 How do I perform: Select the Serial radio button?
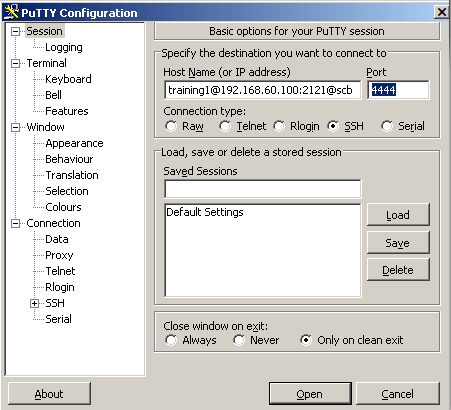pyautogui.click(x=387, y=126)
